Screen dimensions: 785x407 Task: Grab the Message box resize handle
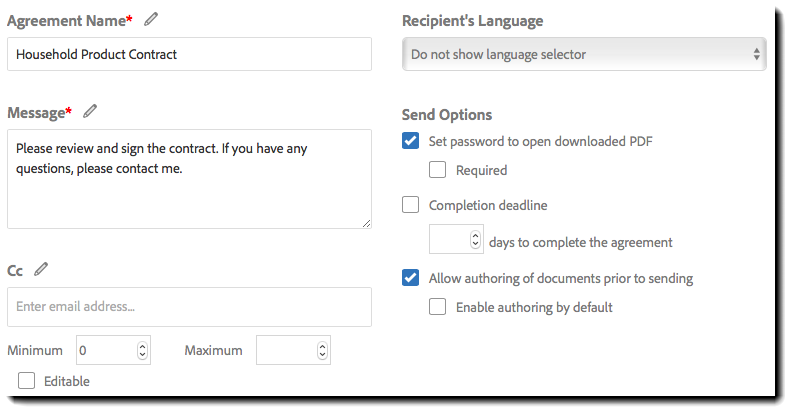(x=366, y=223)
